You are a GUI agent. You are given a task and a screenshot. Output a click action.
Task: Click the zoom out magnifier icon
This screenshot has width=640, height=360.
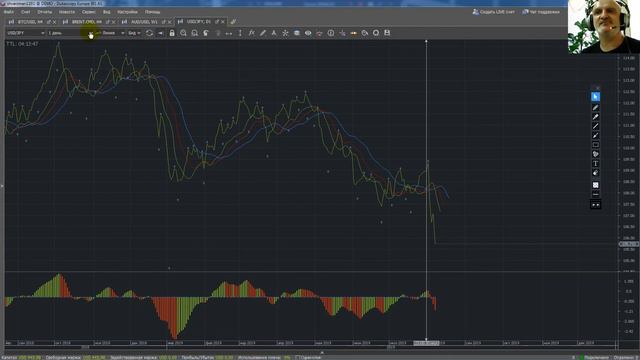pos(195,33)
